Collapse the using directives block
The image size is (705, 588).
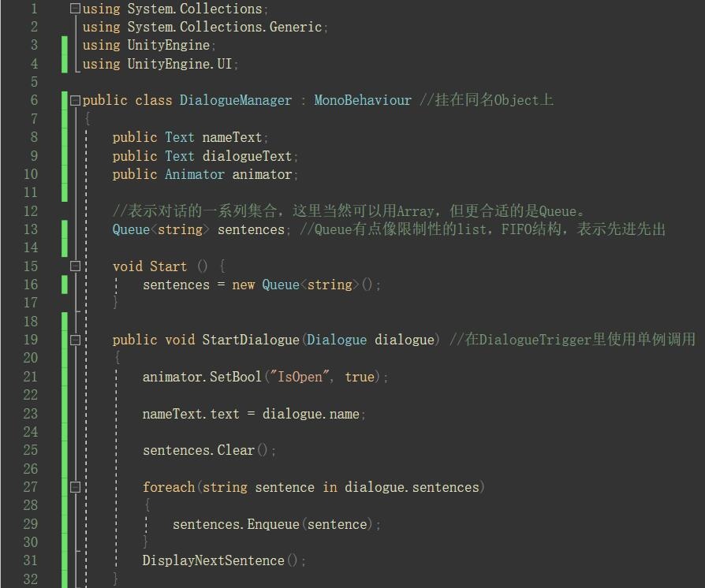point(76,9)
